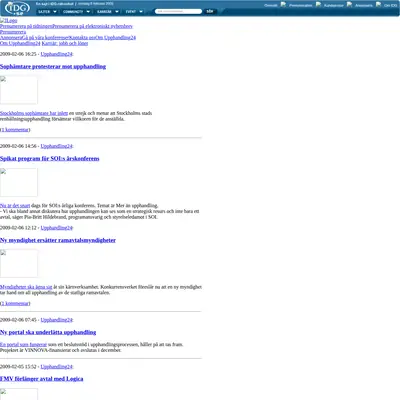Viewport: 400px width, 400px height.
Task: Open the broken Logo image link
Action: pos(9,20)
